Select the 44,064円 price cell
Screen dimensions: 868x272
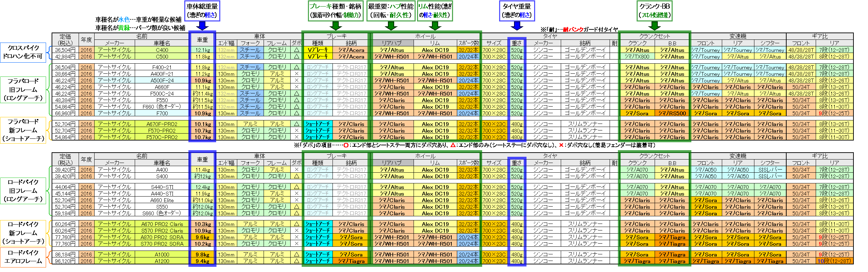[x=65, y=187]
